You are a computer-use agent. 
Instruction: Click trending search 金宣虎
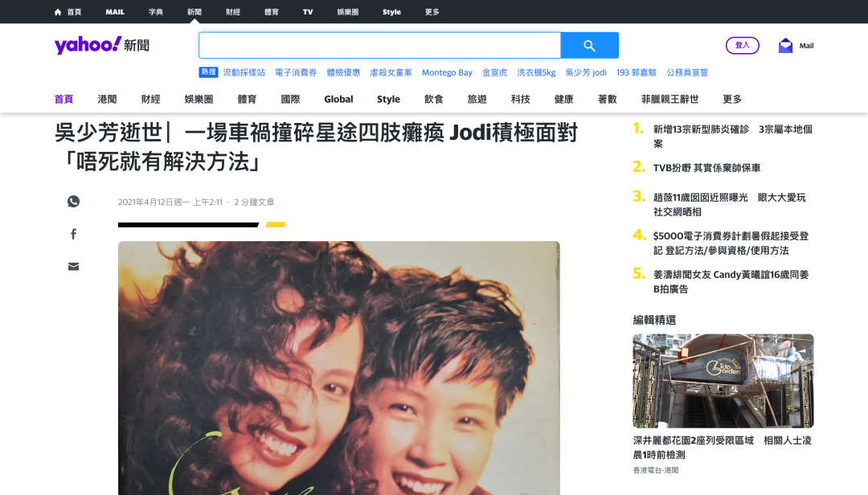495,72
